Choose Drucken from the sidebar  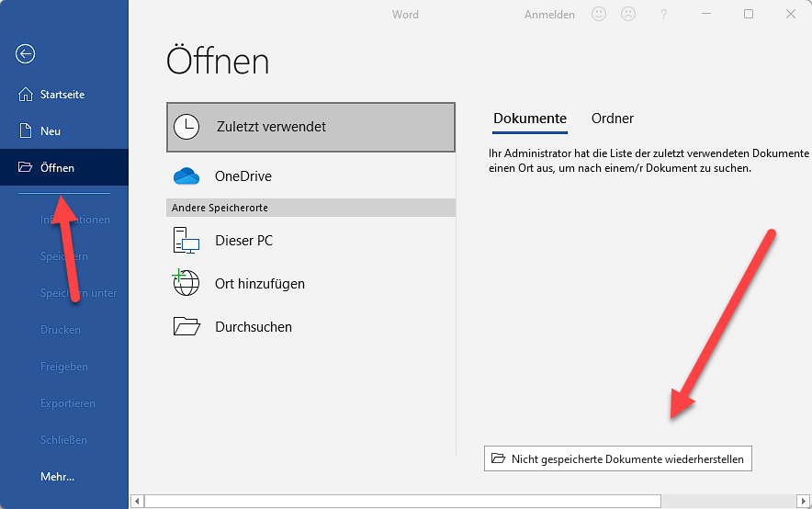[x=64, y=330]
